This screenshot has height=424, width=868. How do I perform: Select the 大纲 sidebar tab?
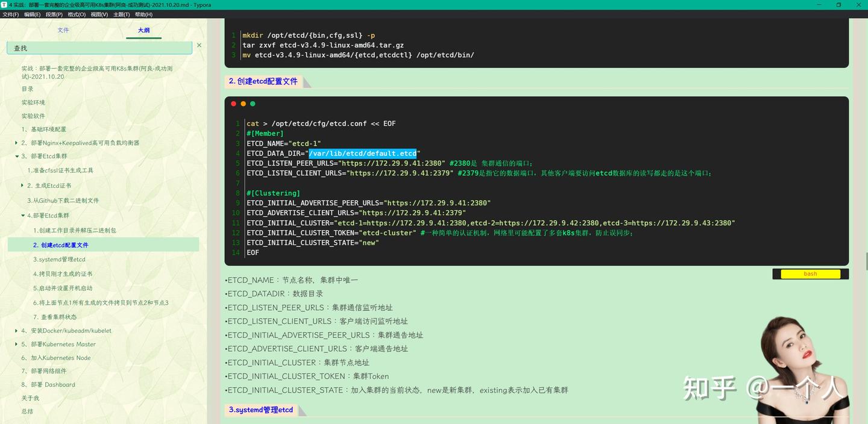[x=143, y=30]
